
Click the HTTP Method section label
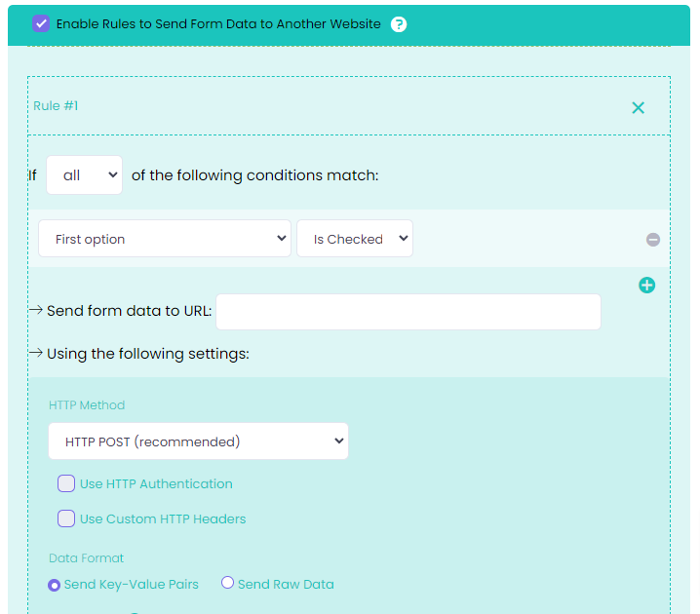click(87, 405)
